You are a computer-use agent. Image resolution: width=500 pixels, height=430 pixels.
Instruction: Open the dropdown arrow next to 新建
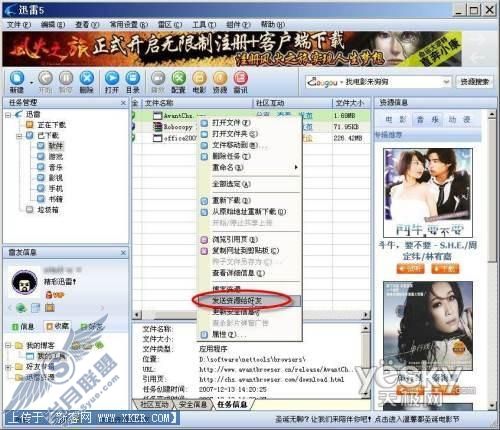[31, 82]
